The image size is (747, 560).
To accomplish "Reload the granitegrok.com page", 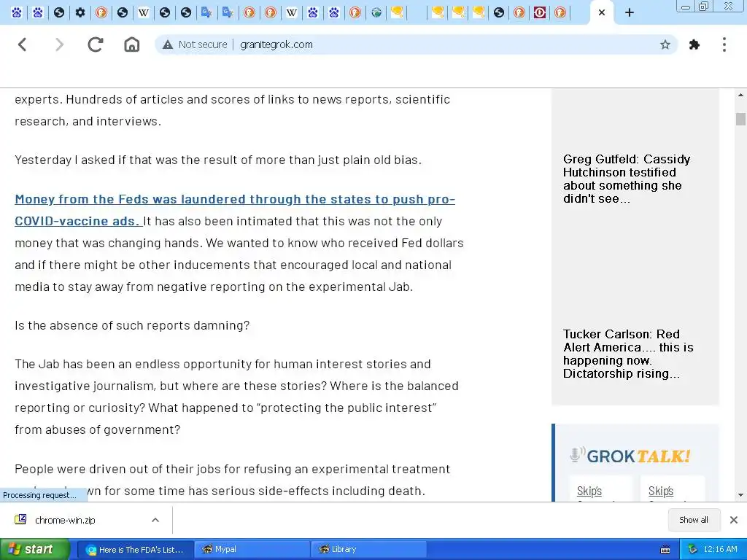I will coord(96,44).
